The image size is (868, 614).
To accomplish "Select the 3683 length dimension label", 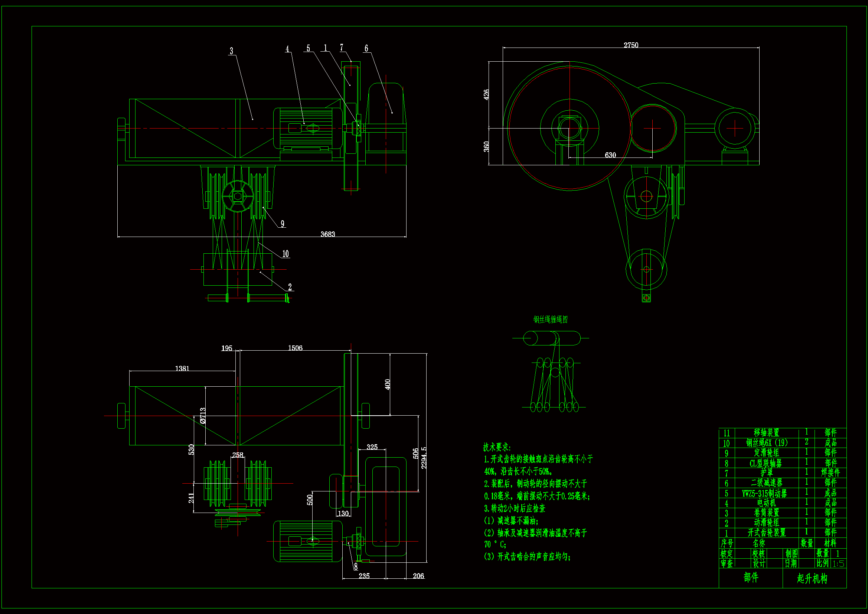I will pyautogui.click(x=327, y=234).
